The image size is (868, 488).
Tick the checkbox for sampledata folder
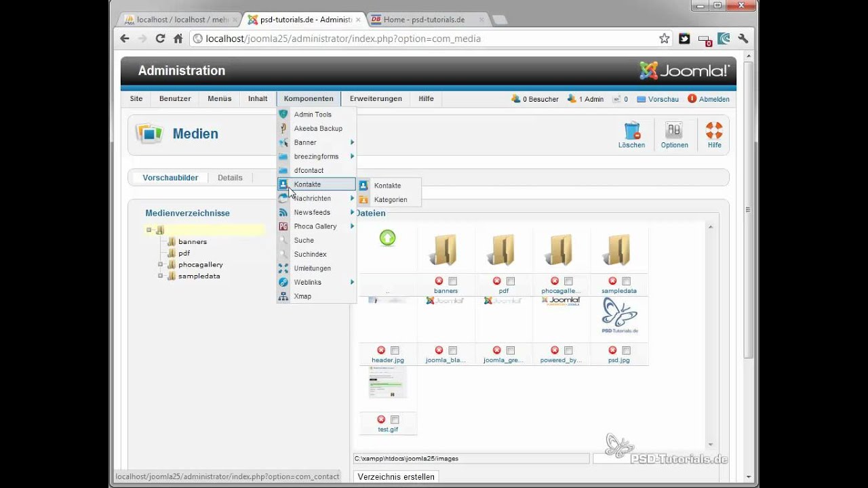pyautogui.click(x=627, y=281)
